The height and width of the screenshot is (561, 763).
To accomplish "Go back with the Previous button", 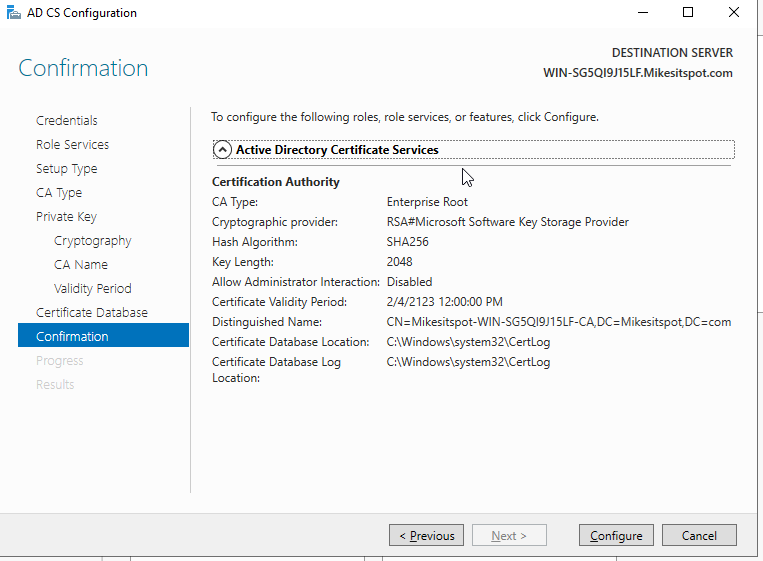I will [x=426, y=535].
